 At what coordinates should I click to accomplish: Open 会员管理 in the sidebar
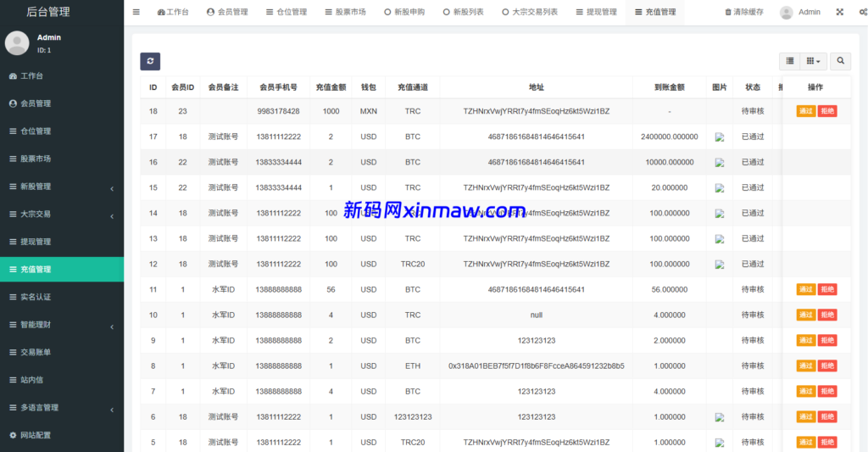click(x=62, y=103)
